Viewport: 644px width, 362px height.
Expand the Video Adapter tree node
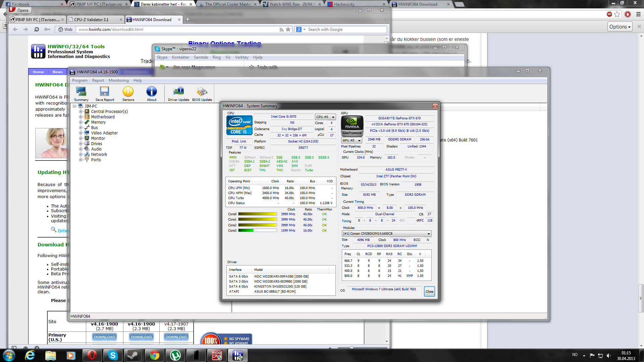pyautogui.click(x=80, y=133)
